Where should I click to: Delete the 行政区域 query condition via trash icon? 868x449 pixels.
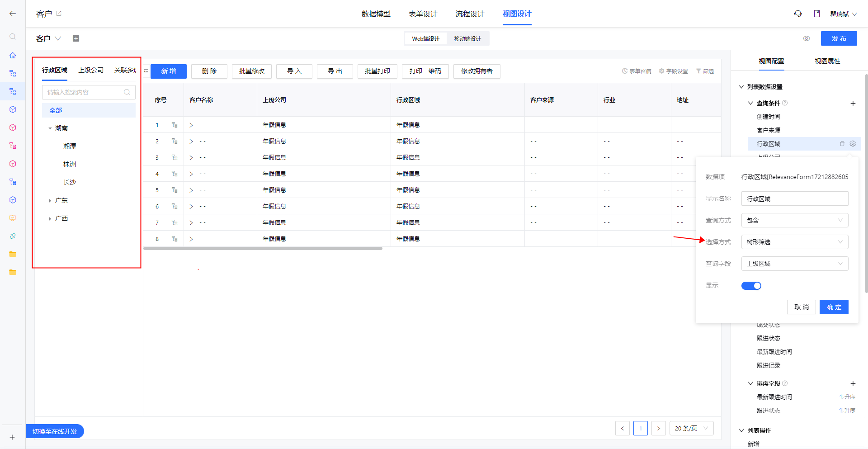pyautogui.click(x=842, y=144)
